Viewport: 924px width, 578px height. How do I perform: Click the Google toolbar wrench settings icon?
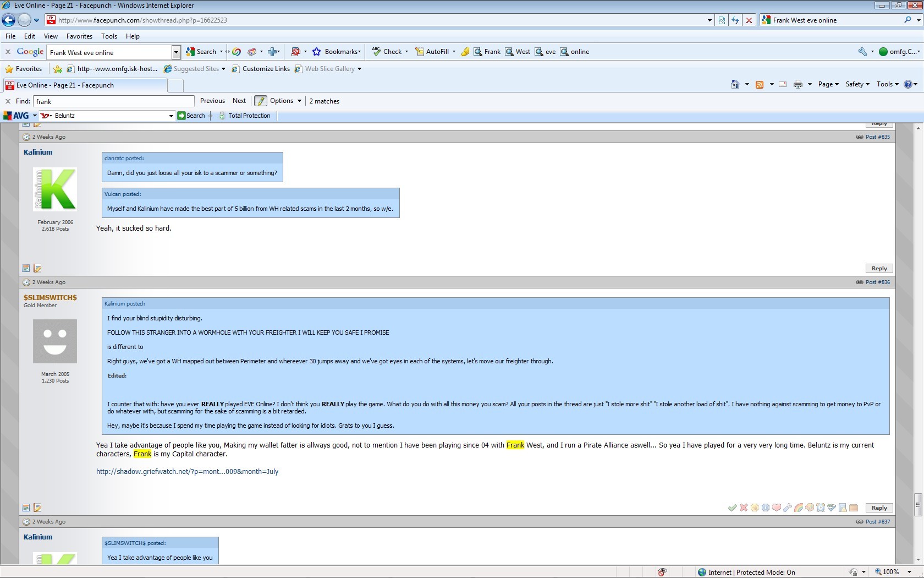(862, 52)
